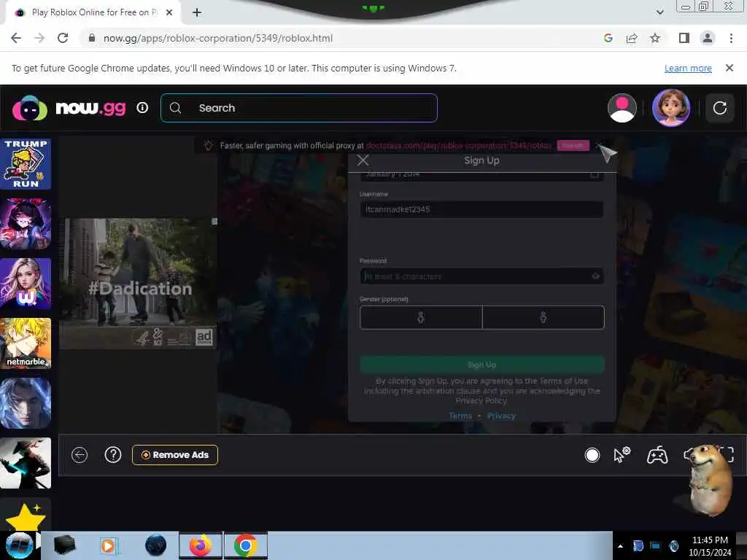This screenshot has height=560, width=747.
Task: Open the help question mark icon
Action: coord(113,455)
